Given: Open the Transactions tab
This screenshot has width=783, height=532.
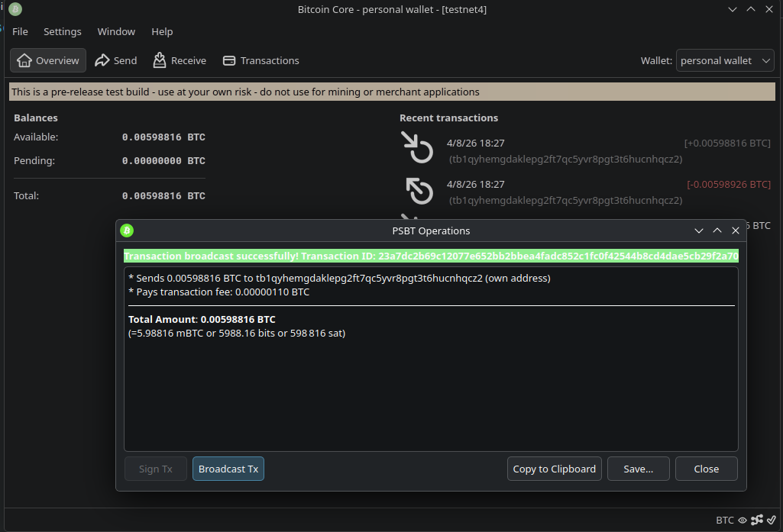Looking at the screenshot, I should [x=260, y=60].
